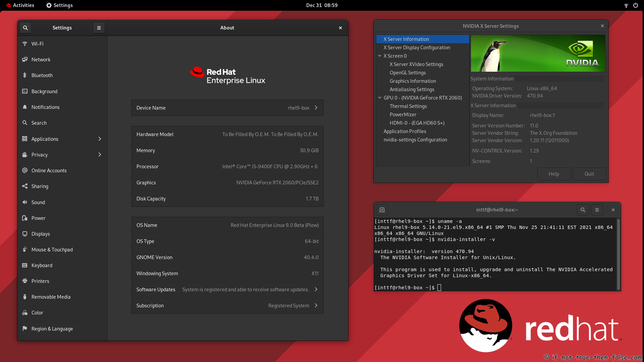The height and width of the screenshot is (362, 644).
Task: Open the Device Name row
Action: point(227,108)
